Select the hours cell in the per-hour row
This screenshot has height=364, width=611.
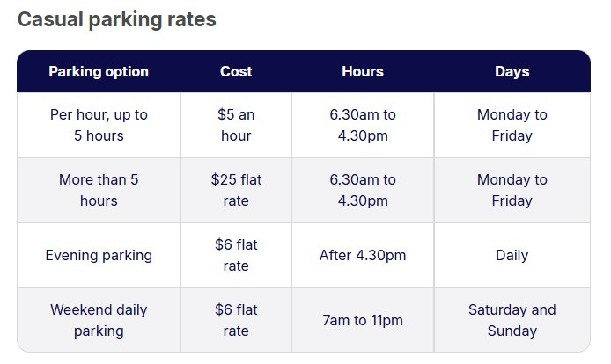363,125
